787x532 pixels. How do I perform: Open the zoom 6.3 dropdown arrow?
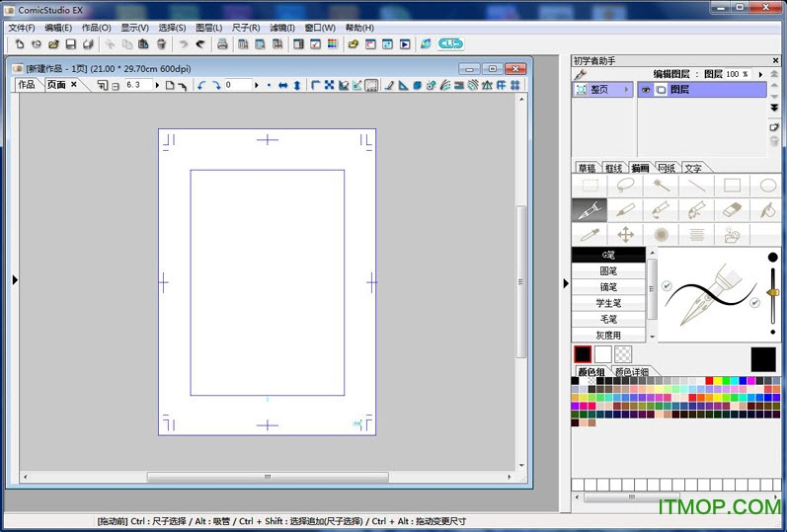coord(157,85)
